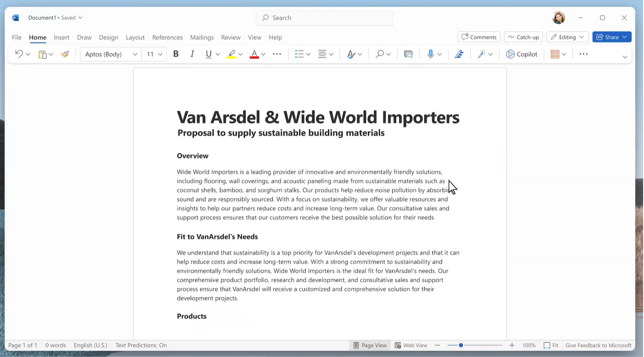This screenshot has height=357, width=644.
Task: Click the Reuse files ribbon icon
Action: click(x=408, y=54)
